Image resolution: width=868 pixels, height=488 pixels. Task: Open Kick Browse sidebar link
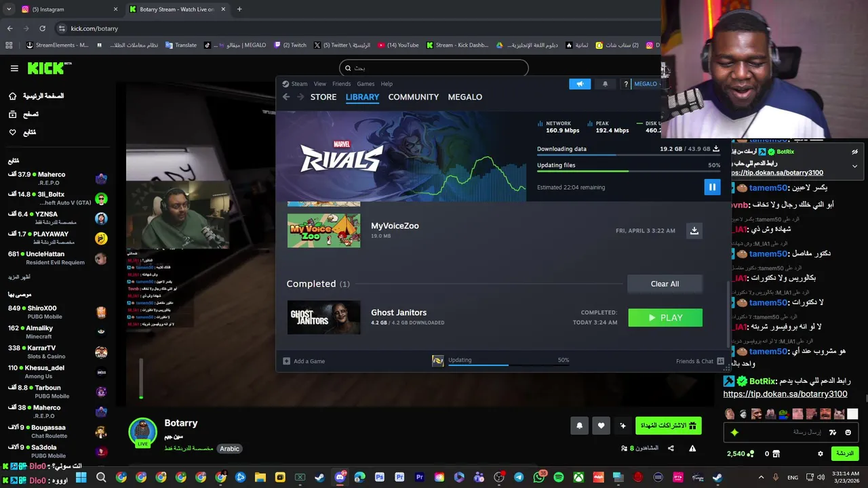pyautogui.click(x=24, y=115)
